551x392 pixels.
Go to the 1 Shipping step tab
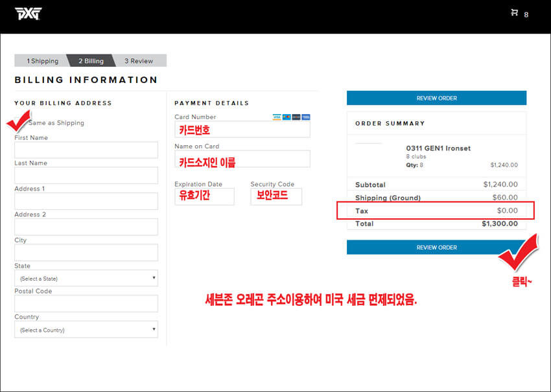(42, 61)
